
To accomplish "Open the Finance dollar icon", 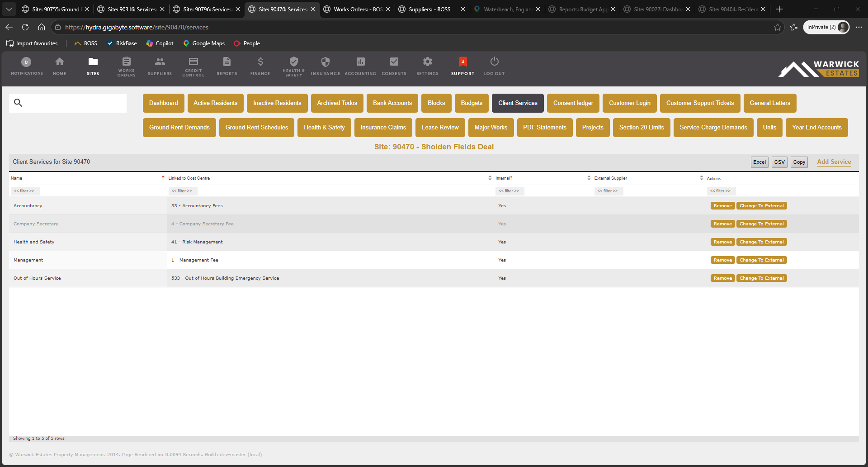I will click(x=260, y=62).
